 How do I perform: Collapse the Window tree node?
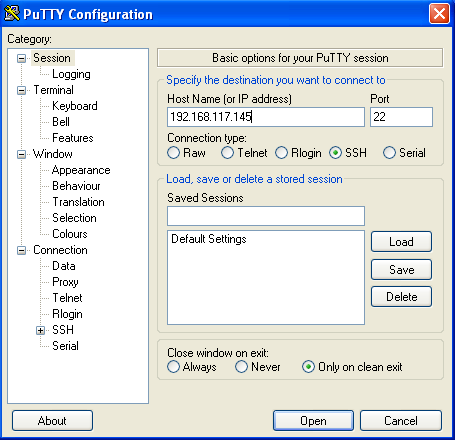(x=21, y=154)
